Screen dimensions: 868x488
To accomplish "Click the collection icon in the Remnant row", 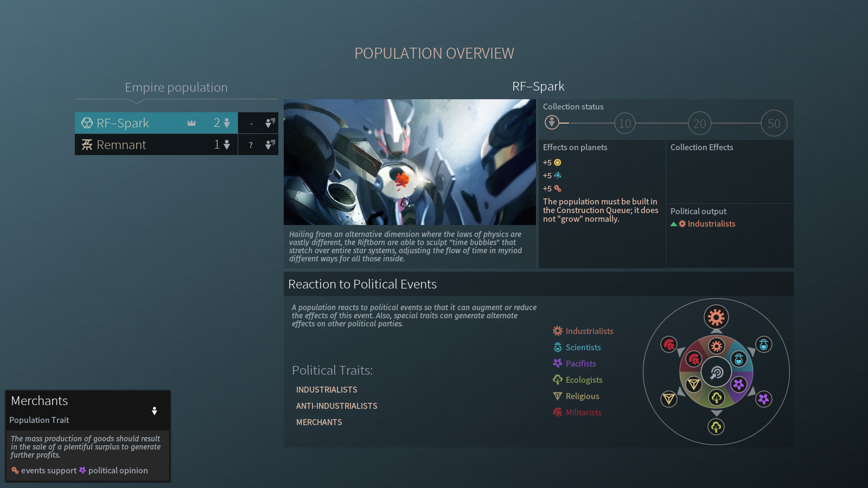I will coord(270,145).
